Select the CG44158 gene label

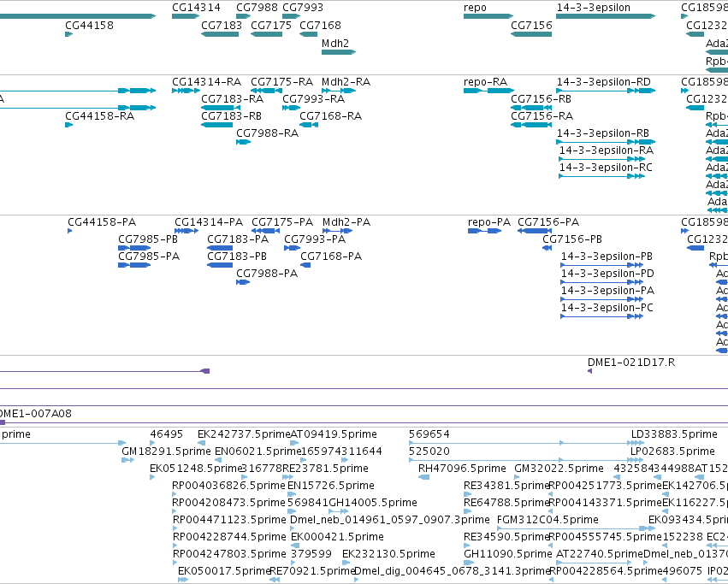point(89,25)
